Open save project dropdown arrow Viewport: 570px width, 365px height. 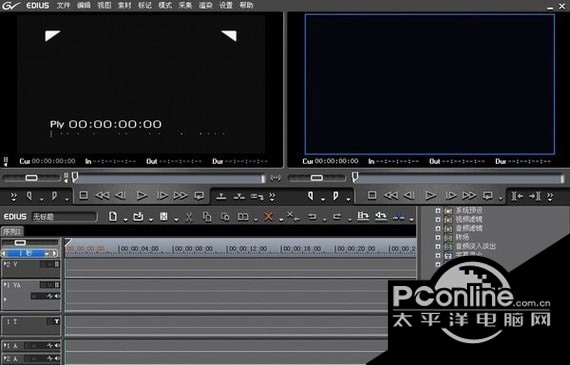(x=176, y=220)
